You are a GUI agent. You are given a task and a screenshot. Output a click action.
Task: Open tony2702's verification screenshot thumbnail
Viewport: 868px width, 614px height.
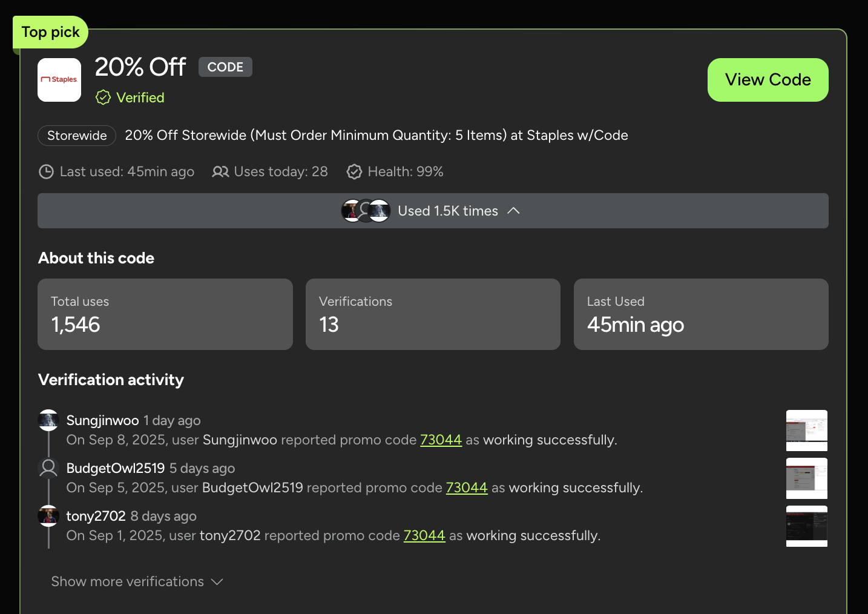click(x=807, y=526)
